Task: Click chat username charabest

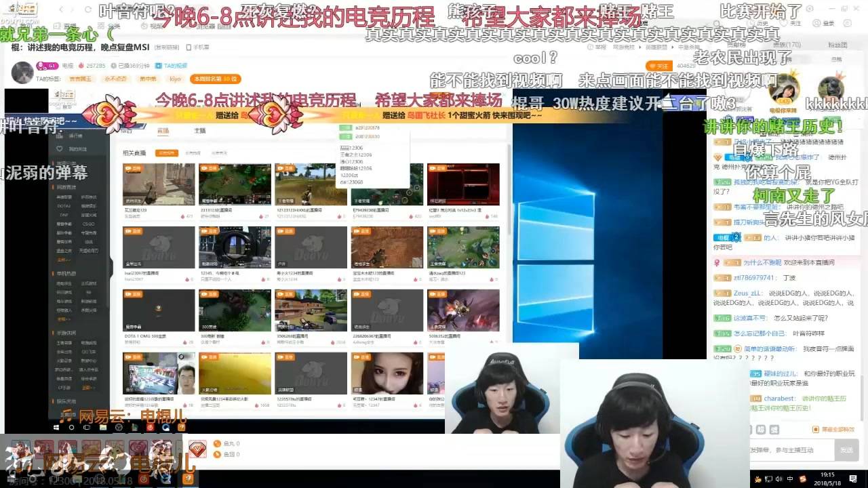Action: 781,399
